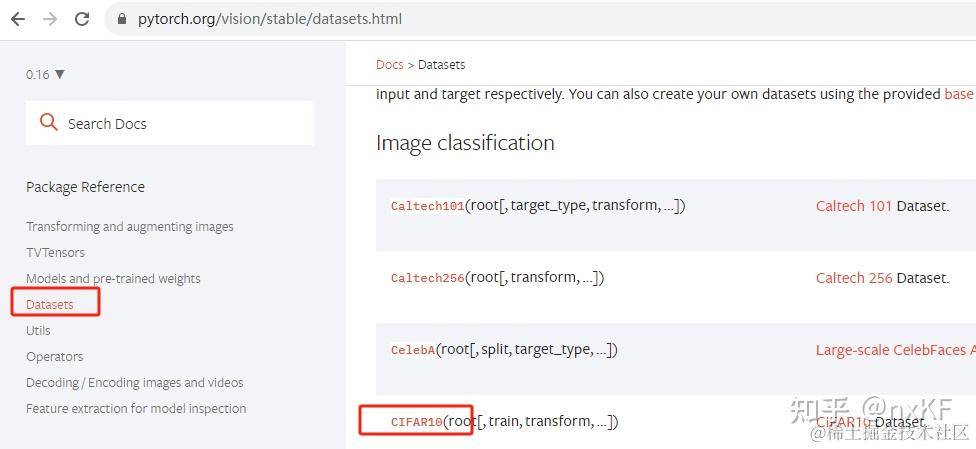This screenshot has height=449, width=976.
Task: Click the padlock site info icon
Action: pos(122,19)
